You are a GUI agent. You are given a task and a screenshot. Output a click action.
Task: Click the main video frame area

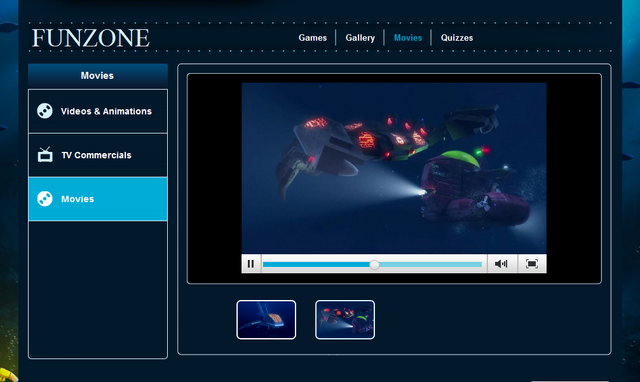394,168
